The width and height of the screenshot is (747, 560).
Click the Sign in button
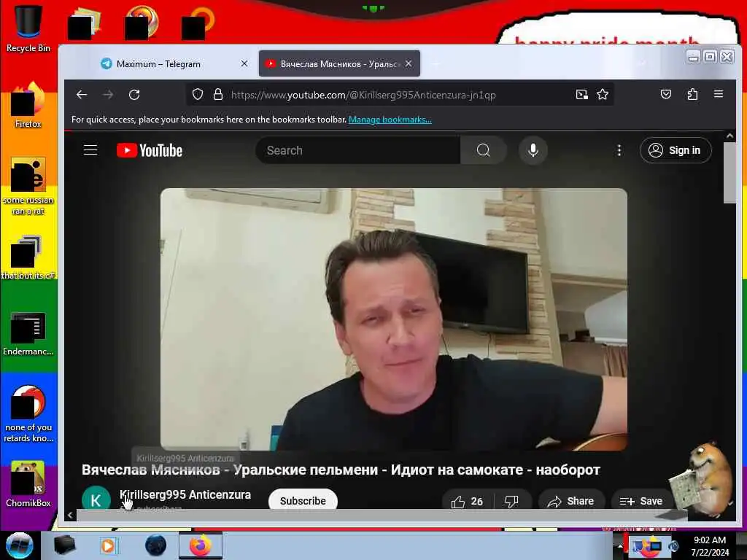click(676, 150)
